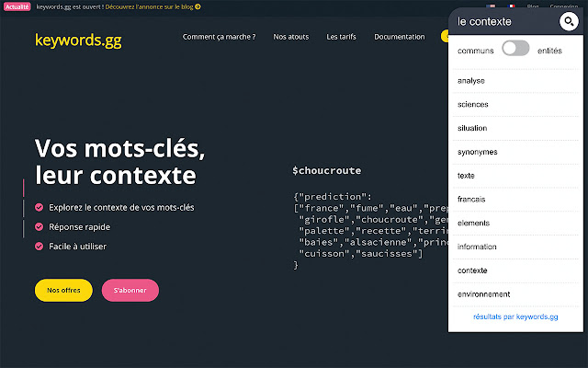This screenshot has height=368, width=588.
Task: Click the pink 'S'abonner' button
Action: coord(130,291)
